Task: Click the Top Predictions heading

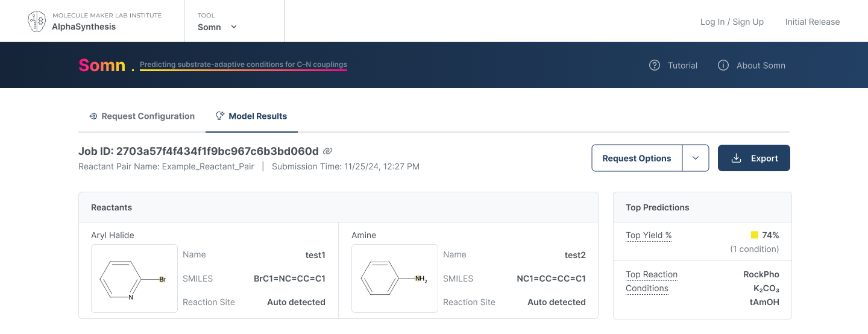Action: pyautogui.click(x=658, y=207)
